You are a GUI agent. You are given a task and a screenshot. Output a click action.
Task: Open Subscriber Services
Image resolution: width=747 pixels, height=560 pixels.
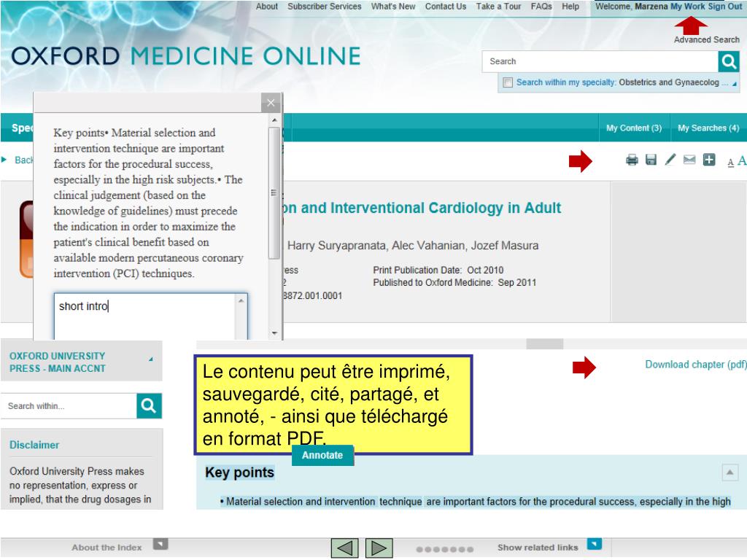click(325, 7)
